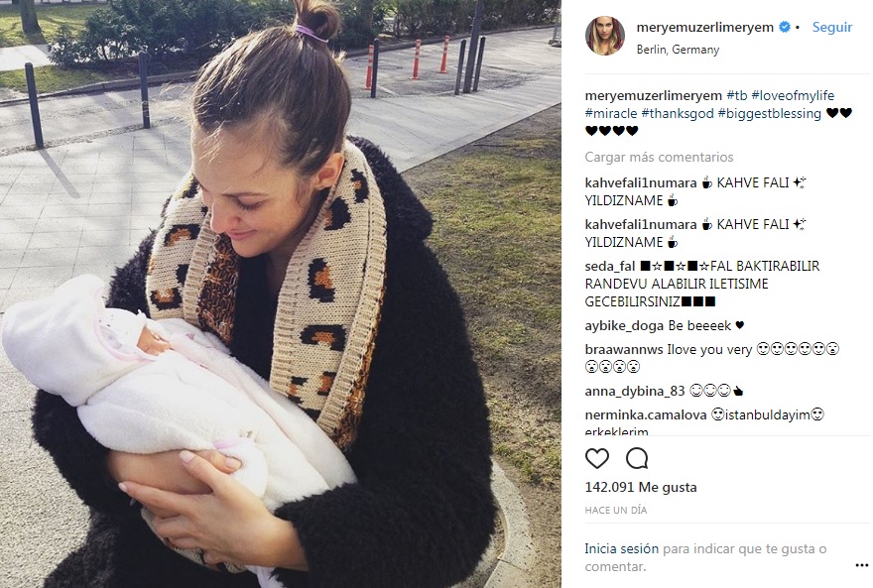
Task: Open the profile avatar thumbnail
Action: click(604, 36)
